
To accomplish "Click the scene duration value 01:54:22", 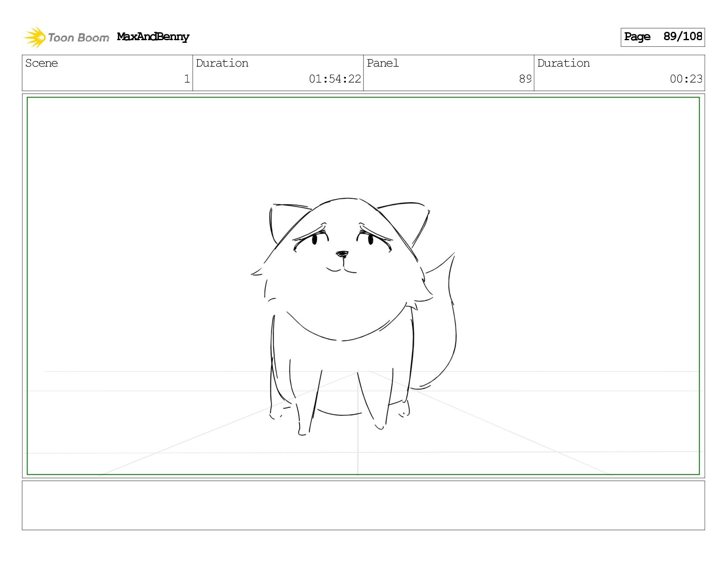I will (x=335, y=79).
